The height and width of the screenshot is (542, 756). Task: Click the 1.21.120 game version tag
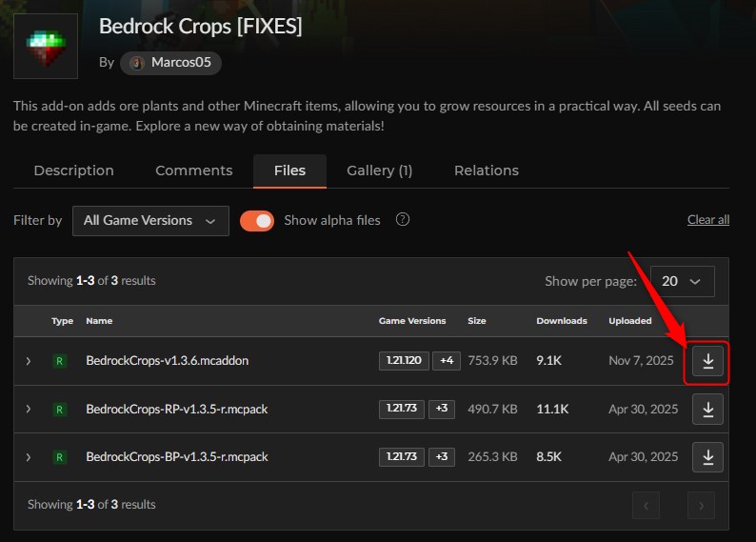404,361
